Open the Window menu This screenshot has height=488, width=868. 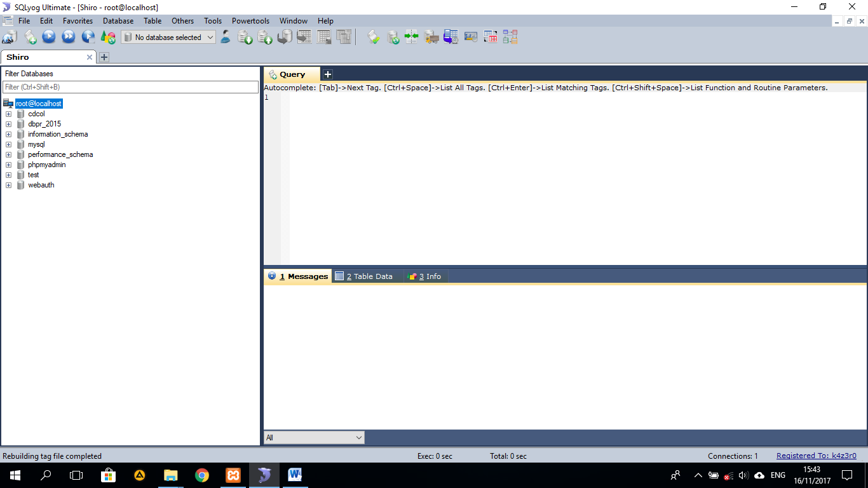[x=294, y=21]
